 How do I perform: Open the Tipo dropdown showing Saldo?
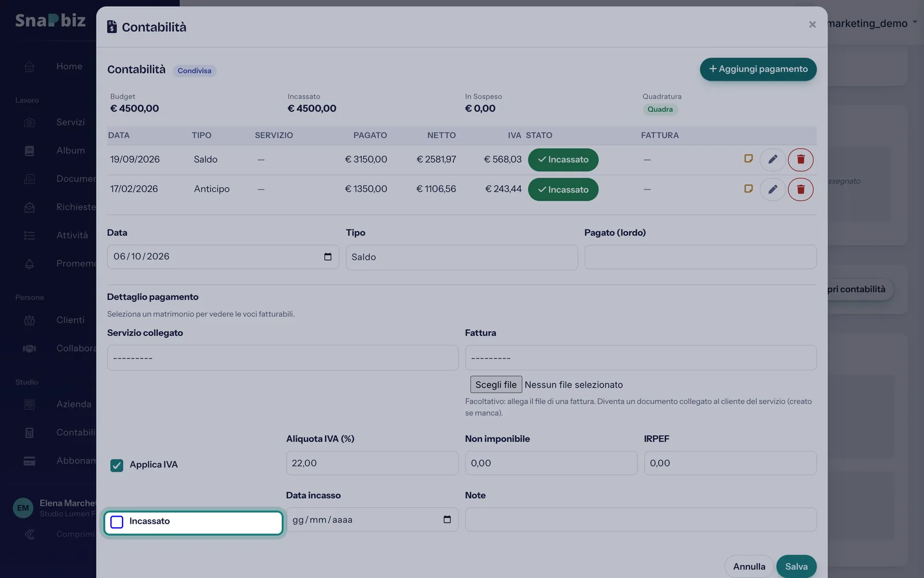(x=461, y=257)
